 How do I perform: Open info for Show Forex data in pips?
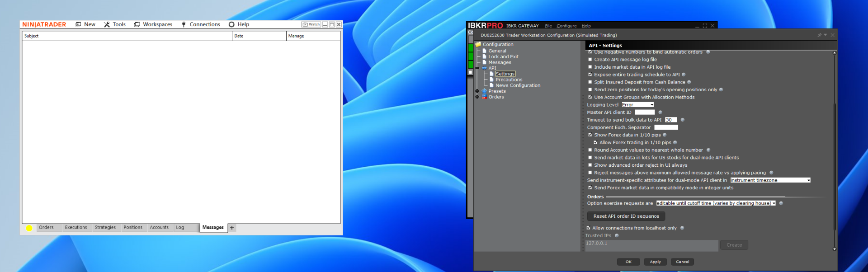tap(665, 135)
